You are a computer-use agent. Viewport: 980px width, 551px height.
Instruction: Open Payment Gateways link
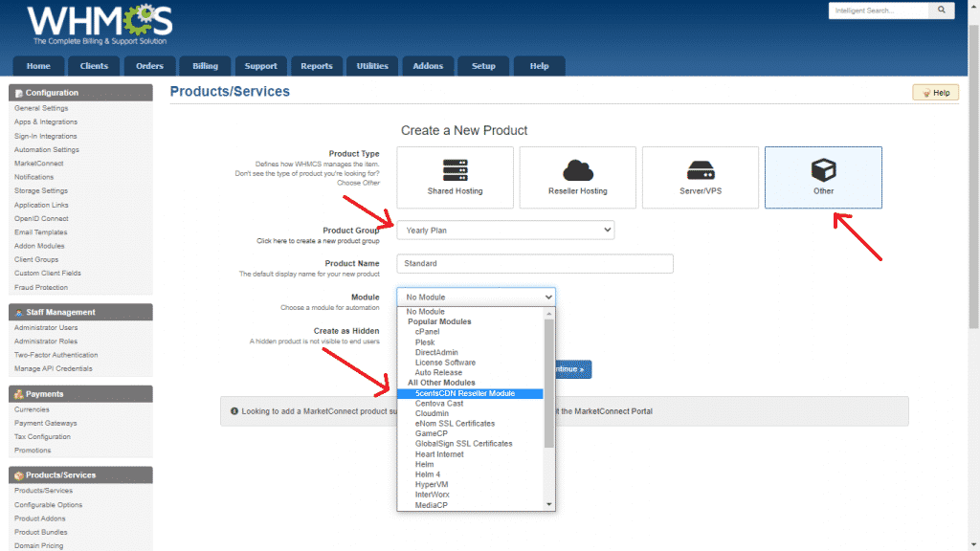(x=46, y=423)
